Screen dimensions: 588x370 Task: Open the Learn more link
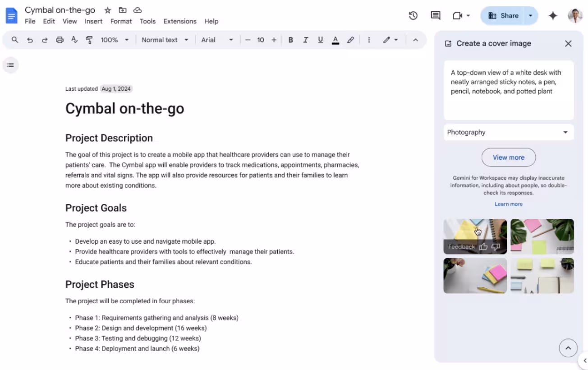pos(508,204)
